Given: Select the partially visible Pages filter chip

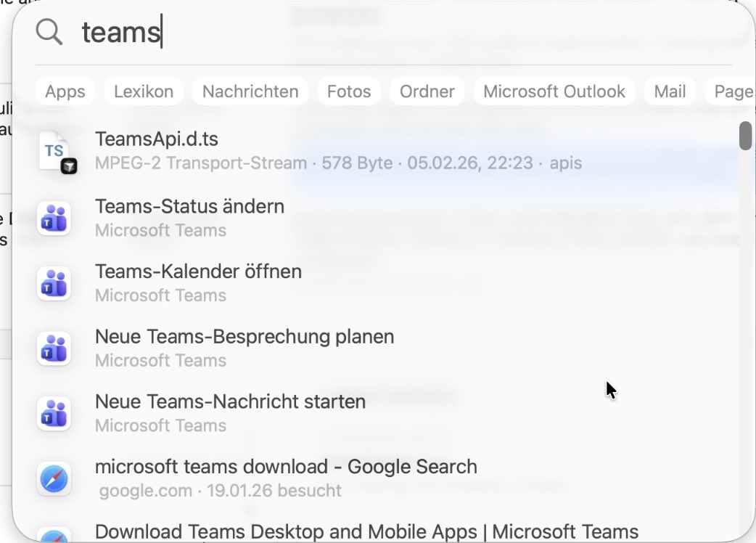Looking at the screenshot, I should pos(731,91).
